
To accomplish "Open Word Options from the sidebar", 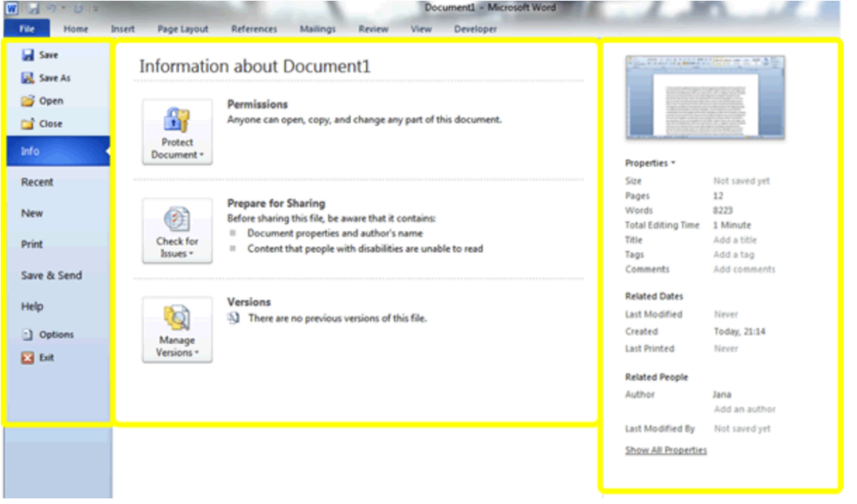I will point(27,335).
